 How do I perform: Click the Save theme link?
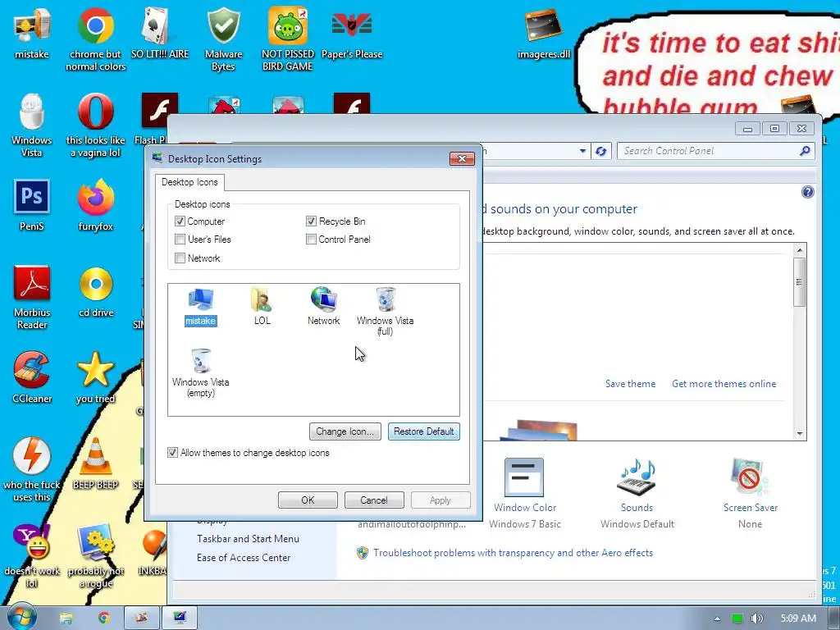coord(631,384)
